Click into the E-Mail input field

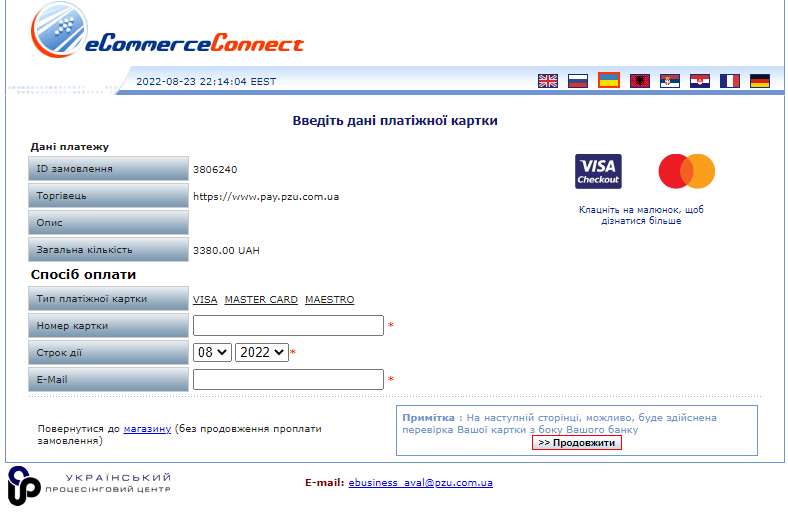(x=288, y=380)
